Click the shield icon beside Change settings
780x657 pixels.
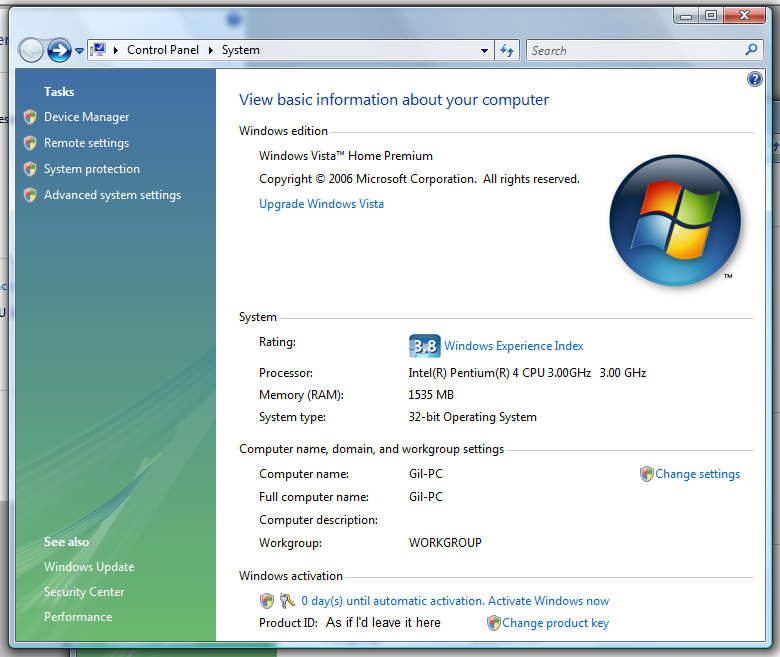[646, 474]
